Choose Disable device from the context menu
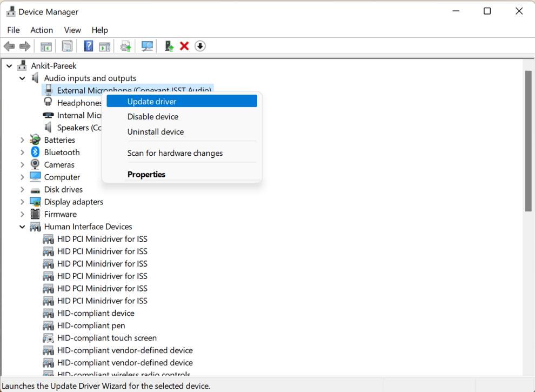 (182, 116)
